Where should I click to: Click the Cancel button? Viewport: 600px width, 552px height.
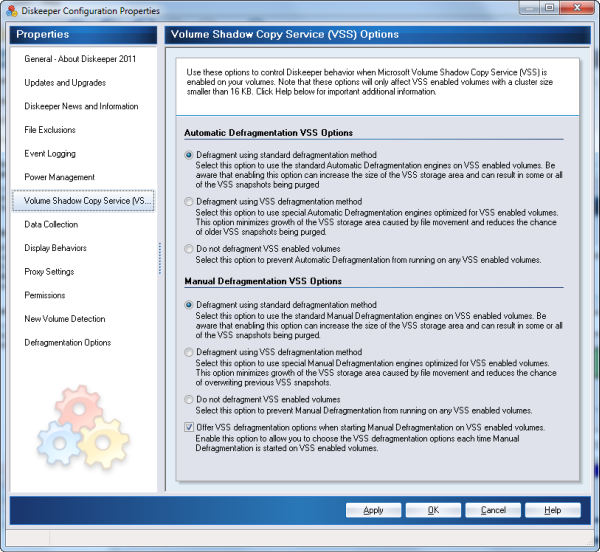click(493, 510)
